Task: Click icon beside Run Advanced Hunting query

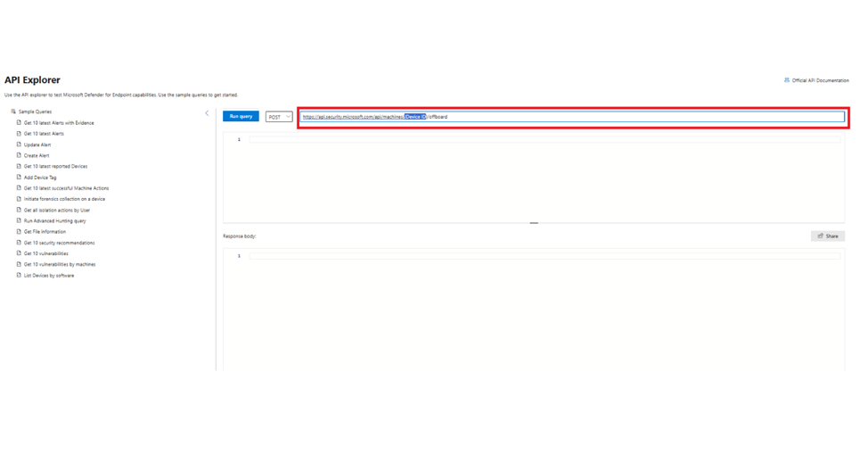Action: tap(19, 220)
